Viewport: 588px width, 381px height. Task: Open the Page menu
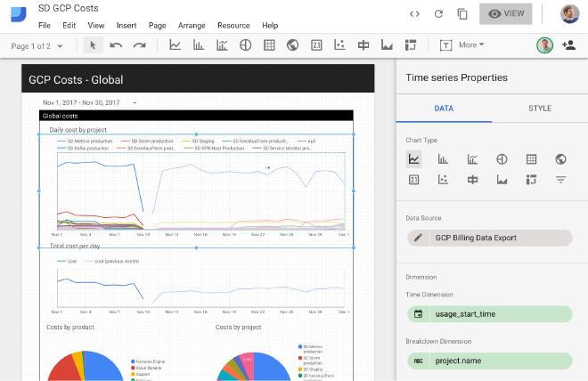(x=157, y=26)
